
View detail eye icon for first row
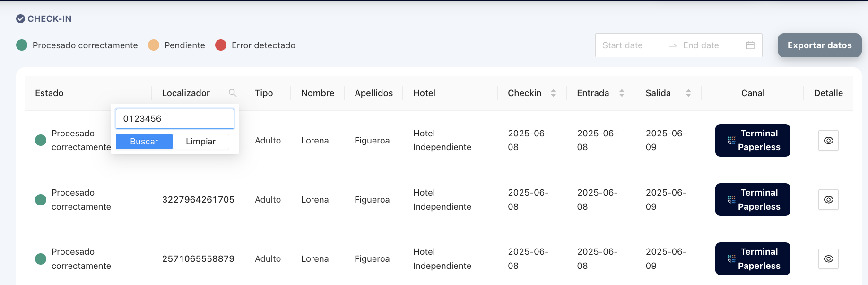click(828, 141)
